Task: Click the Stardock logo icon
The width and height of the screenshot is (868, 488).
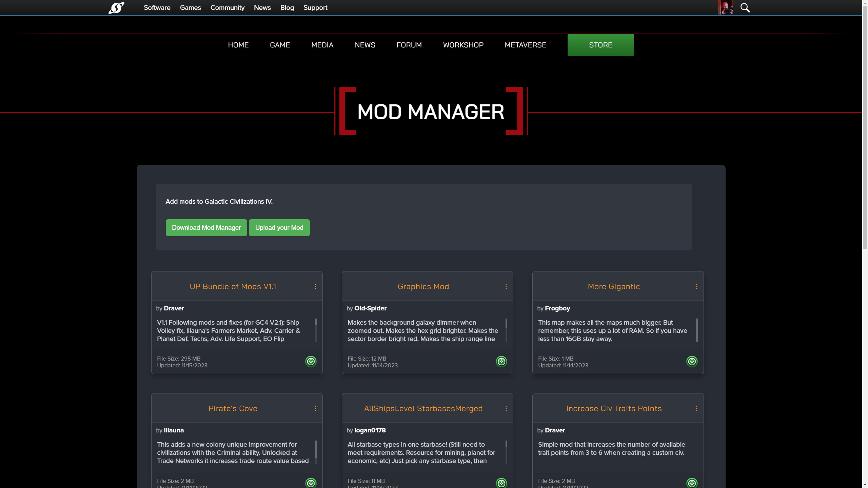Action: point(116,7)
